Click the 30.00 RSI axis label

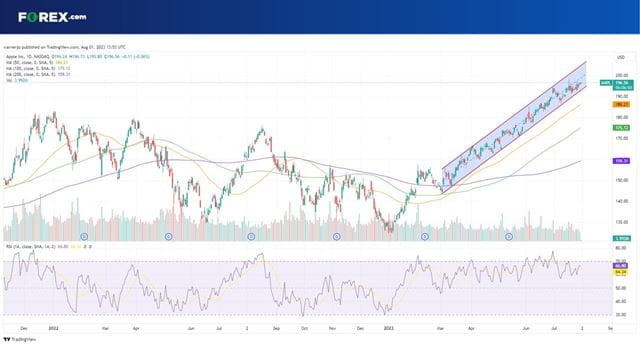point(621,315)
